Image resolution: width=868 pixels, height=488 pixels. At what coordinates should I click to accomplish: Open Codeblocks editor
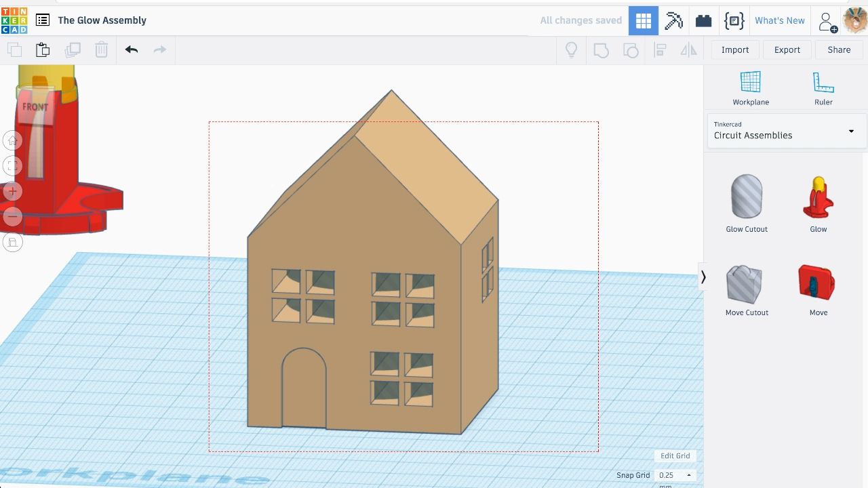click(734, 20)
